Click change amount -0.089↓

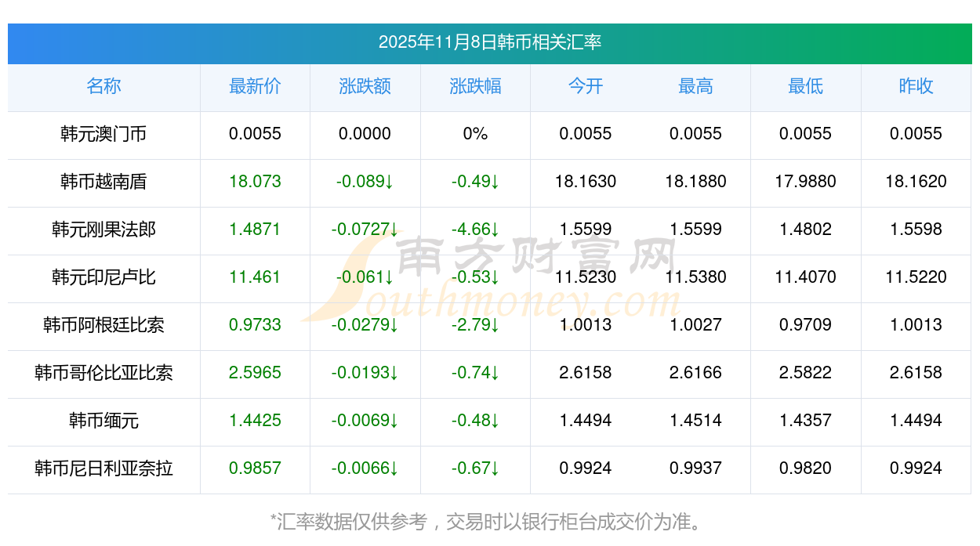click(x=365, y=182)
